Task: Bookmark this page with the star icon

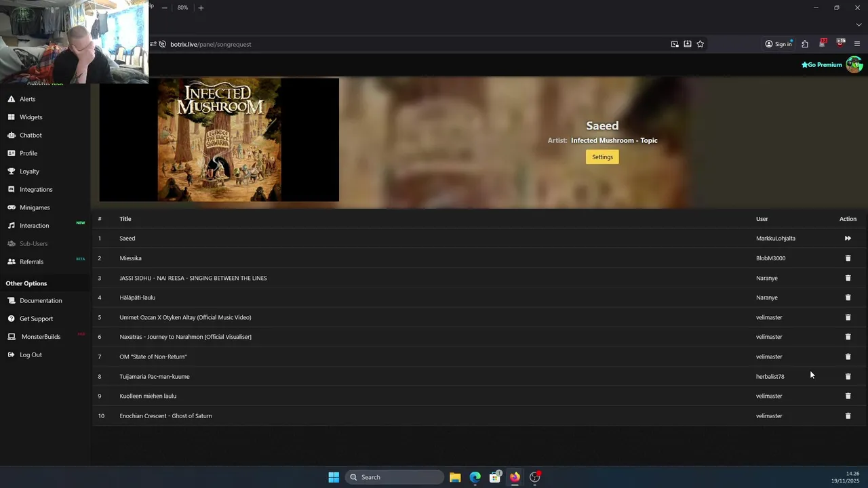Action: pos(700,44)
